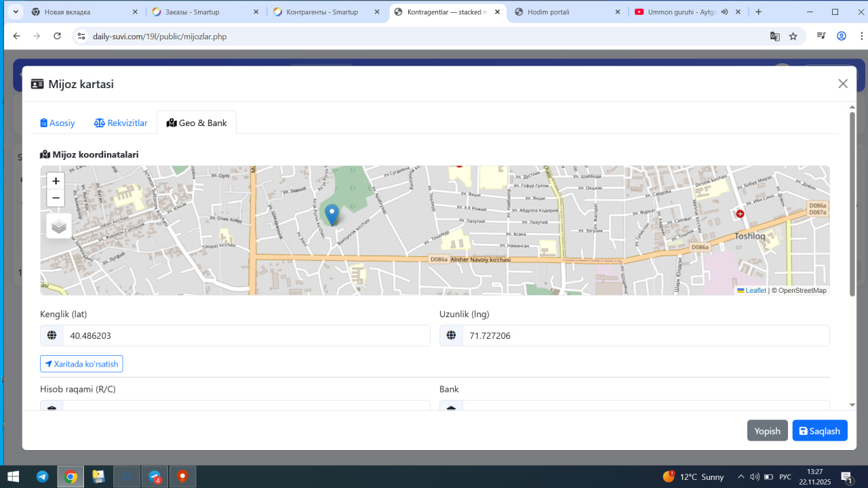The image size is (868, 488).
Task: Bookmark this page with the star icon
Action: tap(793, 37)
